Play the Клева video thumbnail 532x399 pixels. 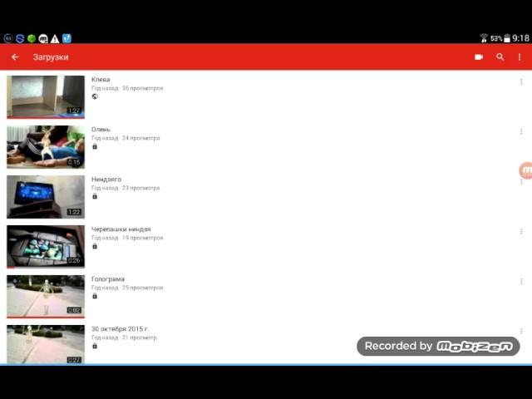point(46,96)
